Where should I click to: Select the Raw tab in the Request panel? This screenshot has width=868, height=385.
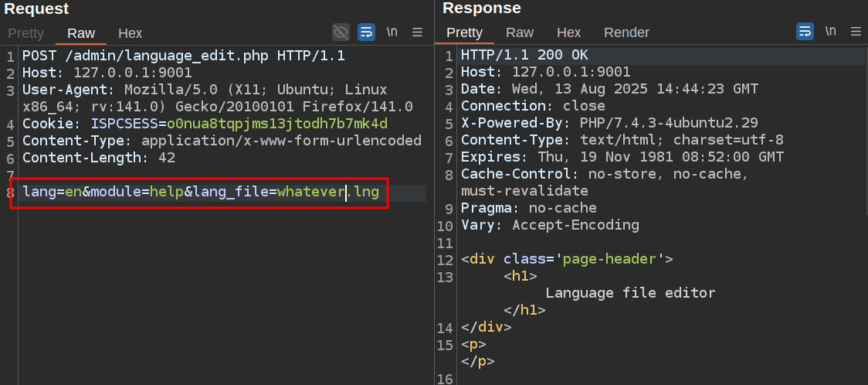pos(81,33)
